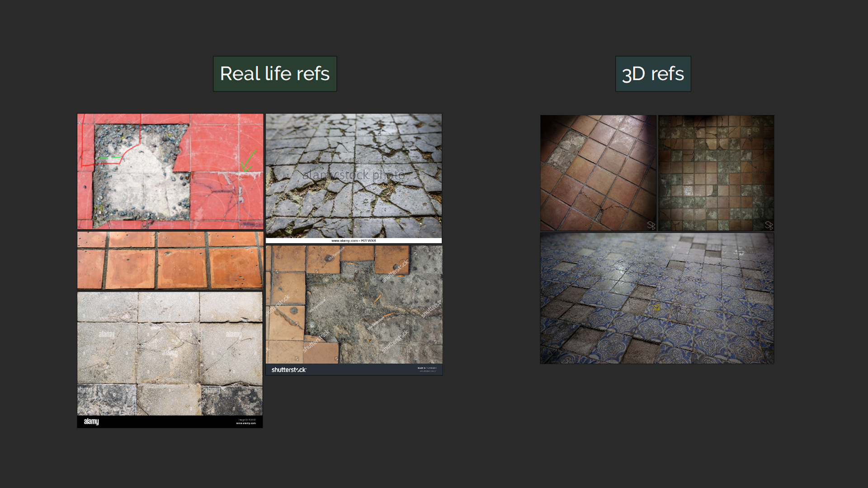
Task: Click the Substance logo on mossy tile render
Action: [x=769, y=225]
